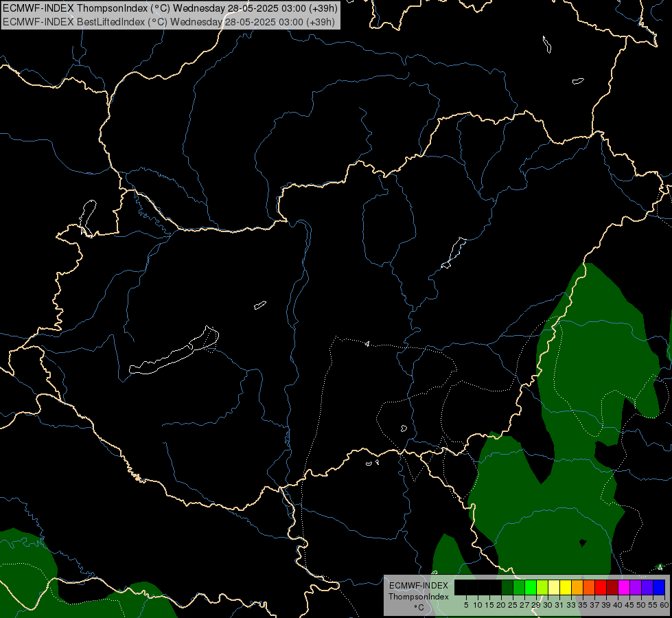Viewport: 672px width, 618px height.
Task: Click the legend tick label 35
Action: coord(583,605)
